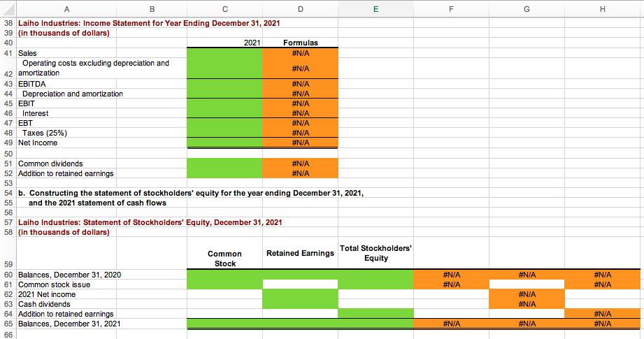Select green Common dividends cell C51
Viewport: 644px width, 339px height.
(224, 164)
